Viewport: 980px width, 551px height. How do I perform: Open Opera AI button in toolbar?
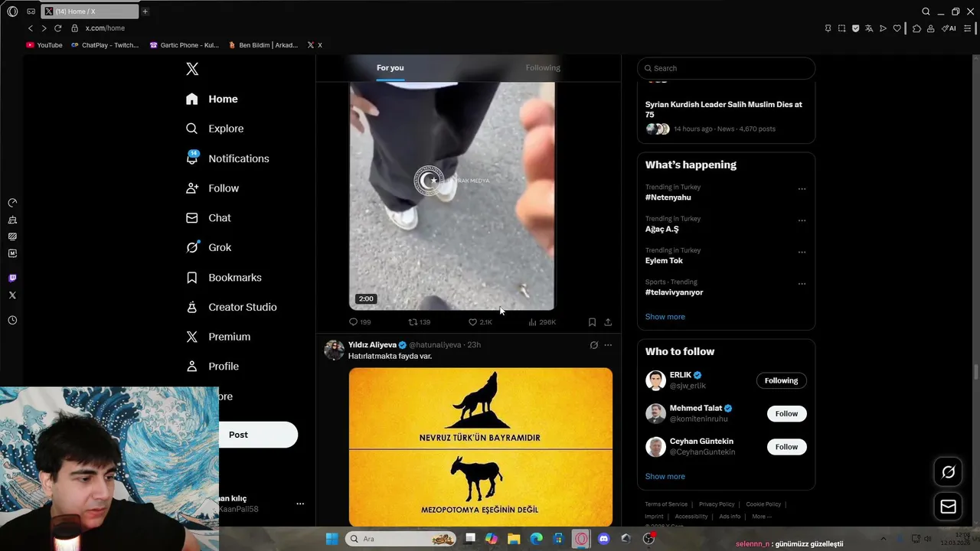pos(949,28)
